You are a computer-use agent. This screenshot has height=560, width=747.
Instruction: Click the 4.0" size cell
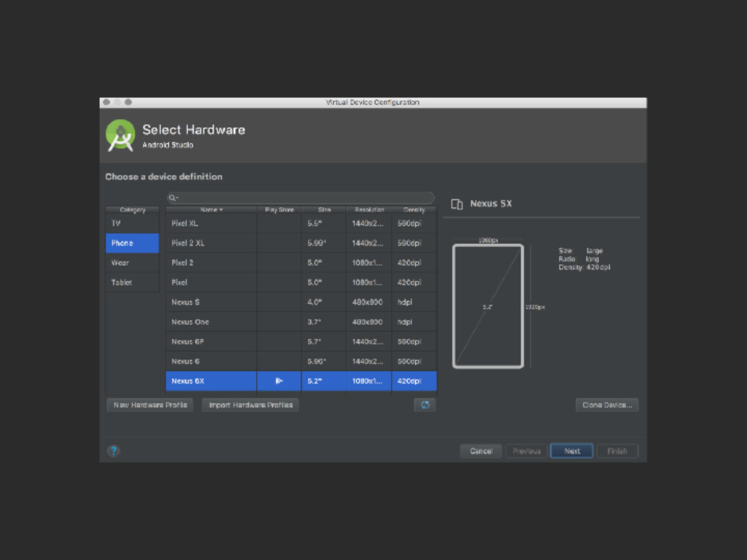(324, 302)
